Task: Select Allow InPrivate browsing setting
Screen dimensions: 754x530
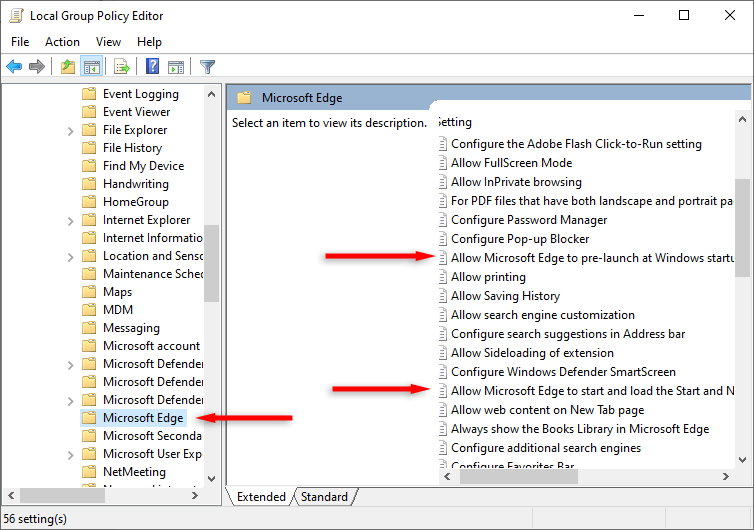Action: pyautogui.click(x=516, y=182)
